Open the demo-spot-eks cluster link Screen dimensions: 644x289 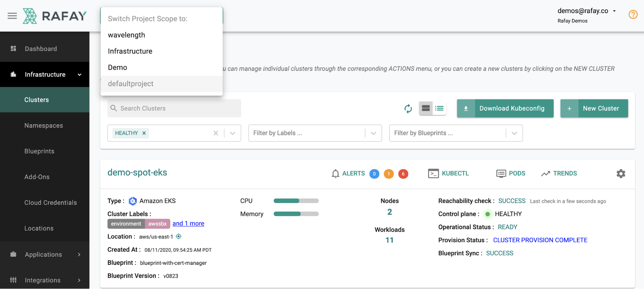point(137,172)
